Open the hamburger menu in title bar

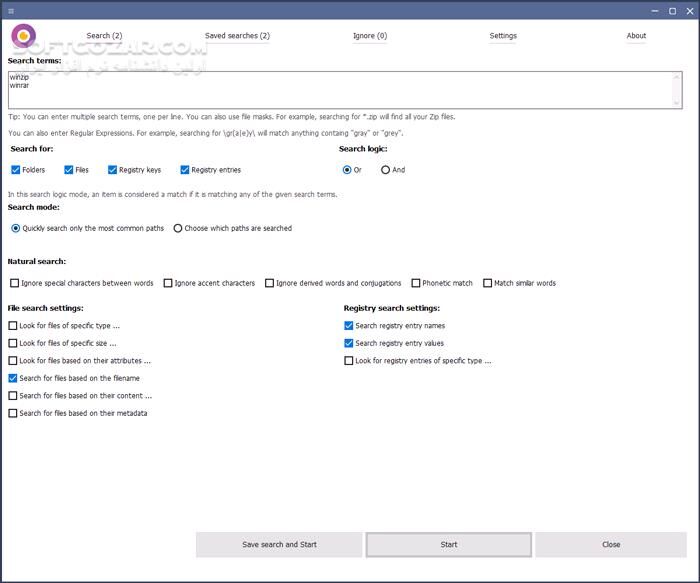point(10,11)
